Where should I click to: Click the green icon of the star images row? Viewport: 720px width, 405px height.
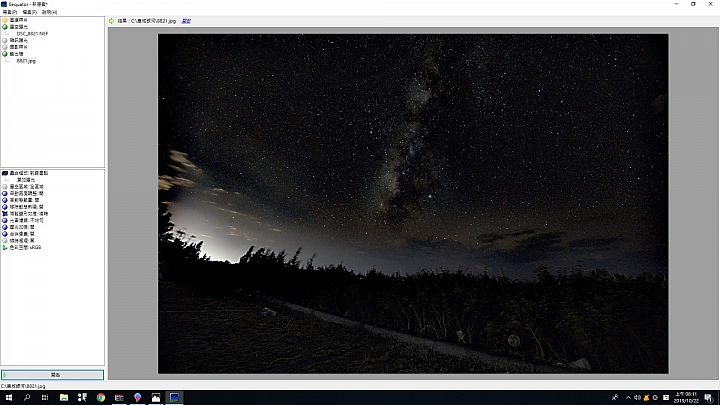[5, 27]
